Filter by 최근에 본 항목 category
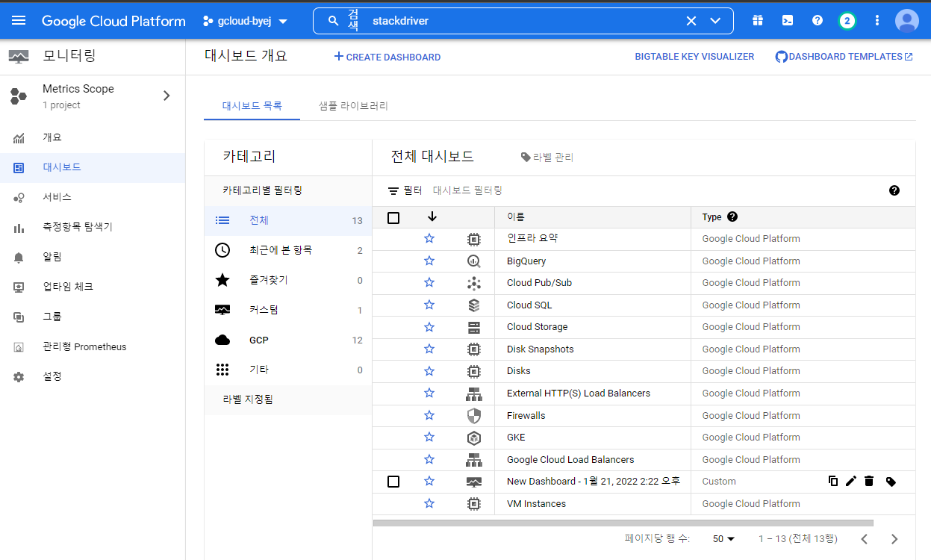This screenshot has width=931, height=560. tap(288, 250)
